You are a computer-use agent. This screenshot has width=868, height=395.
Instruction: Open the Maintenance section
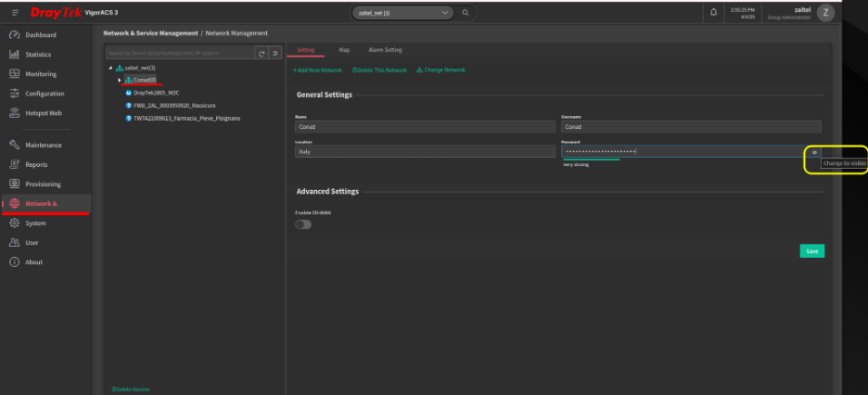click(x=44, y=145)
